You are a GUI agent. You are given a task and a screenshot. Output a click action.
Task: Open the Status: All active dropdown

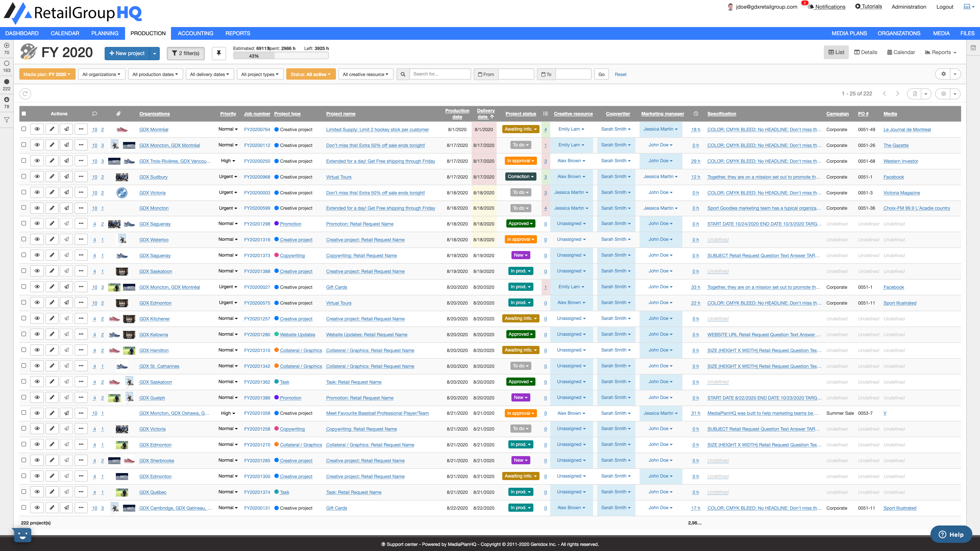[310, 74]
